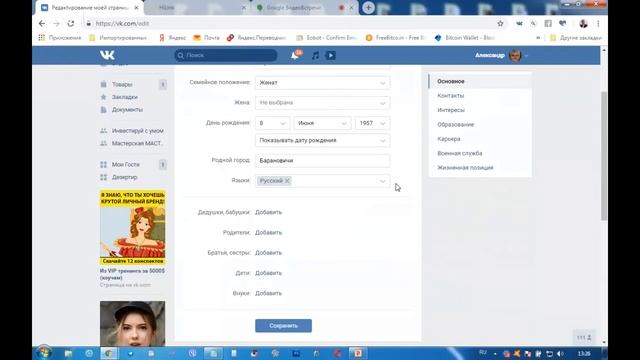Screen dimensions: 640x360
Task: Open the Александр profile menu
Action: point(502,55)
